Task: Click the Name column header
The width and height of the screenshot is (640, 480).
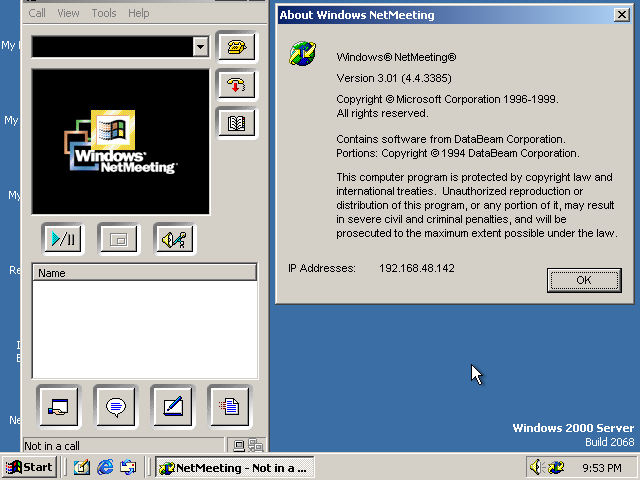Action: click(x=144, y=273)
